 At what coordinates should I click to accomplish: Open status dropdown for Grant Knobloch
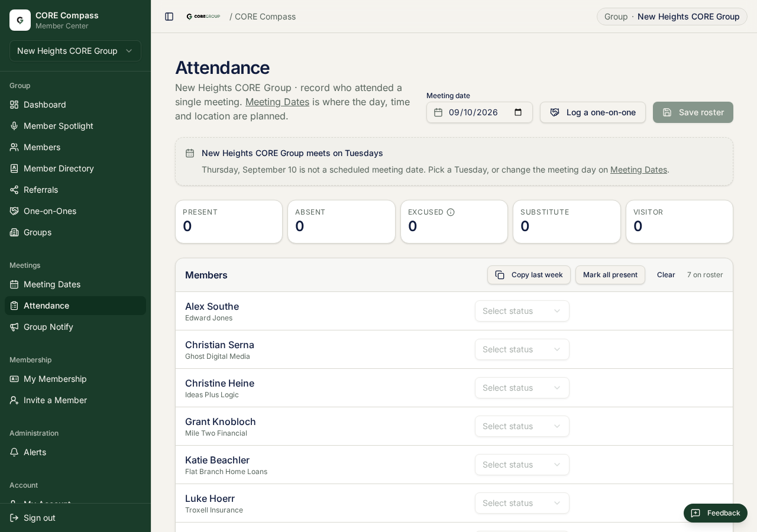click(522, 426)
